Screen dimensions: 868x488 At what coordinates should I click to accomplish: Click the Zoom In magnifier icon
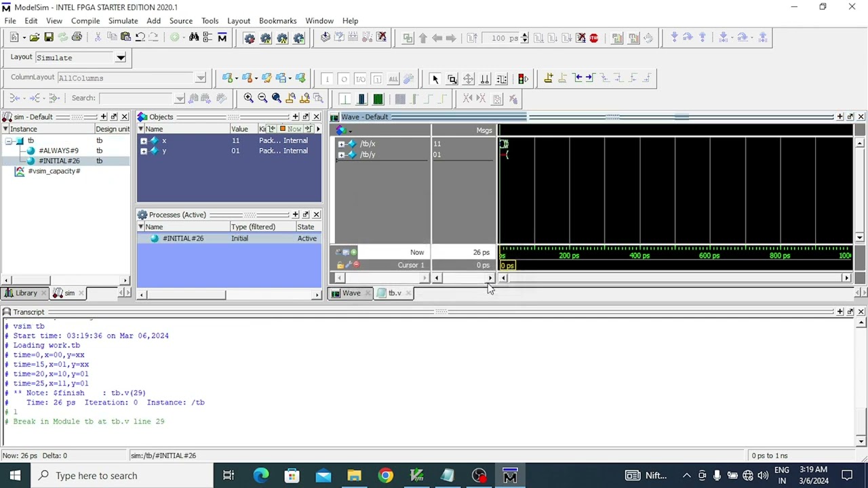pyautogui.click(x=248, y=98)
